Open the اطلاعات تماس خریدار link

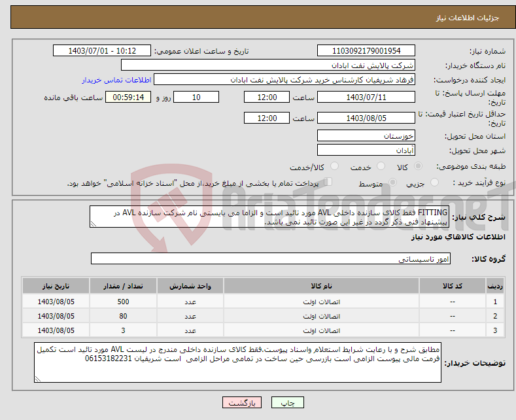116,80
